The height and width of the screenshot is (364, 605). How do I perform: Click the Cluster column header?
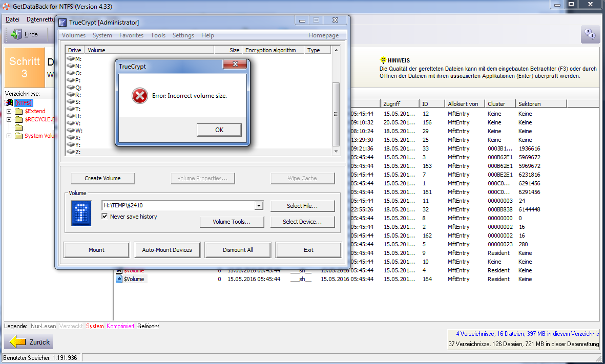click(500, 104)
